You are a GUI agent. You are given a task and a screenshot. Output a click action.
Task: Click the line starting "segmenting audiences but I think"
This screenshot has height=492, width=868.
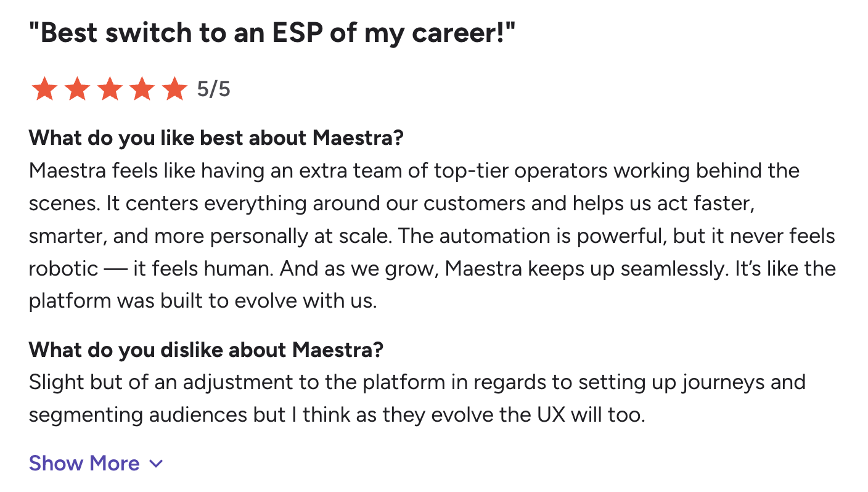click(337, 415)
